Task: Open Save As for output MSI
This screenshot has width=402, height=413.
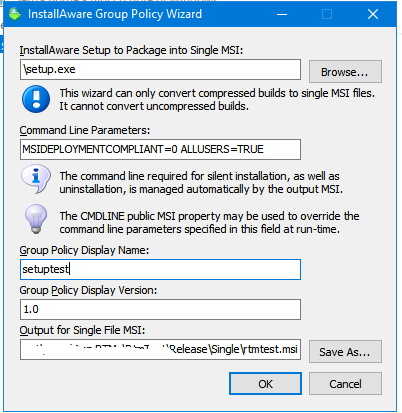Action: coord(345,351)
